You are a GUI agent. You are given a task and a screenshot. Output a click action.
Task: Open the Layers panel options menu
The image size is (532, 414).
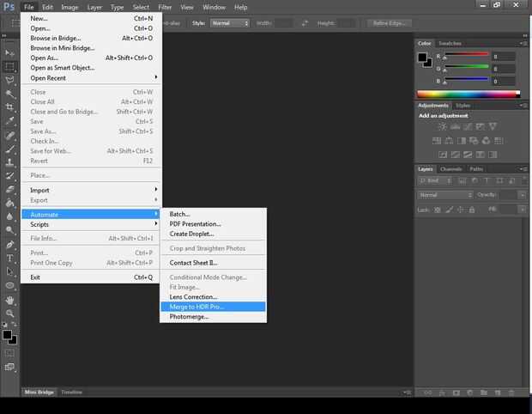[x=523, y=169]
